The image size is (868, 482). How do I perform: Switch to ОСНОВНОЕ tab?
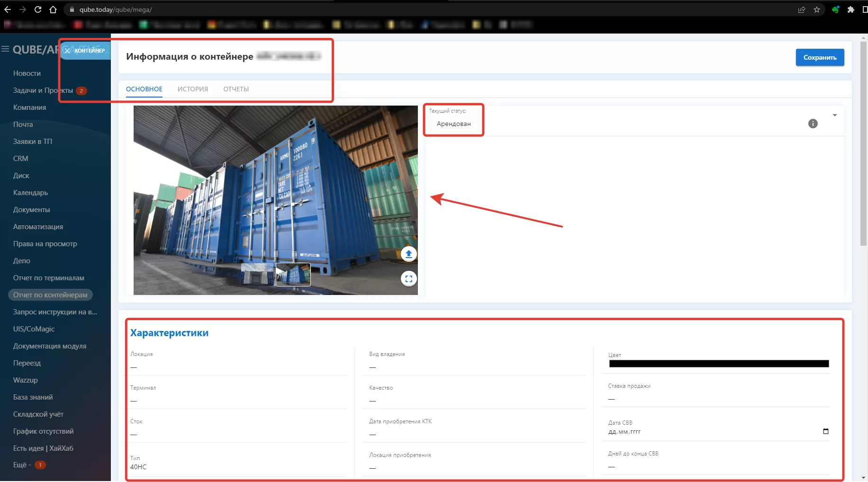144,89
